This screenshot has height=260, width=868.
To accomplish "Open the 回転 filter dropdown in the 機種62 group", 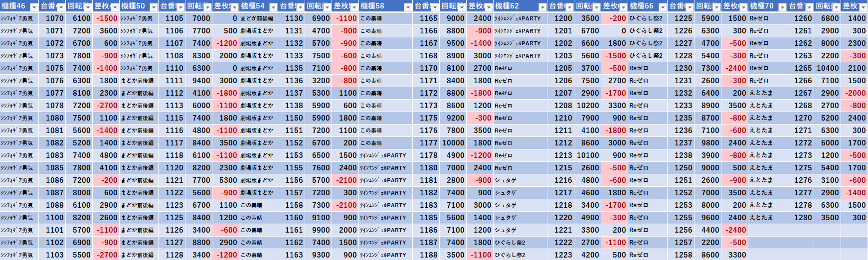I will [596, 7].
